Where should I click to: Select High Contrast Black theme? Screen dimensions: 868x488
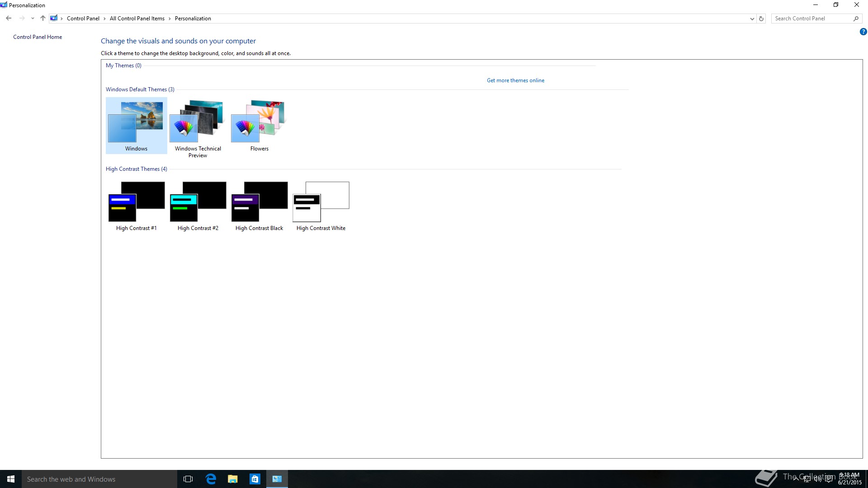pyautogui.click(x=259, y=206)
